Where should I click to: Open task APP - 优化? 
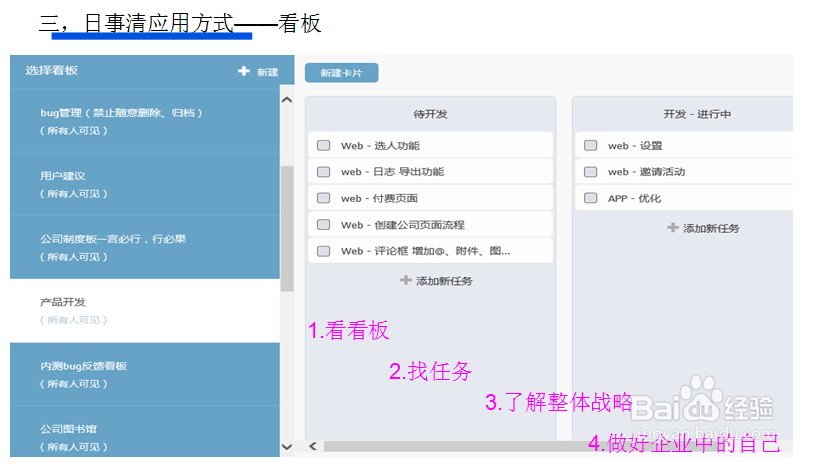click(x=684, y=198)
